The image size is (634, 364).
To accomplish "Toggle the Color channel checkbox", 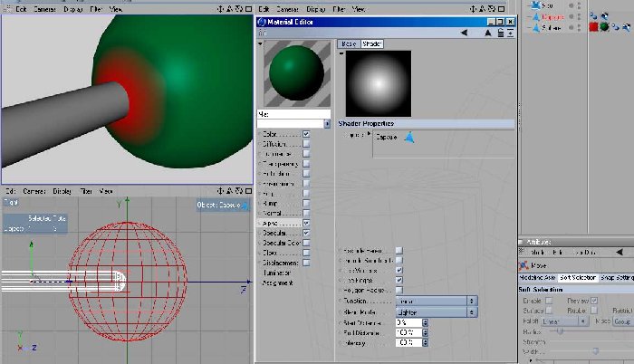I will 306,134.
